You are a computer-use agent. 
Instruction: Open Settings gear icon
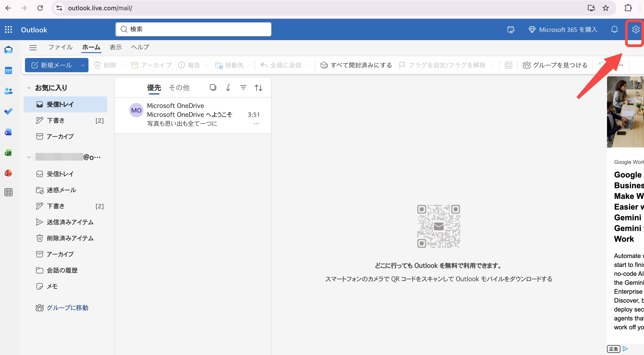pos(635,29)
